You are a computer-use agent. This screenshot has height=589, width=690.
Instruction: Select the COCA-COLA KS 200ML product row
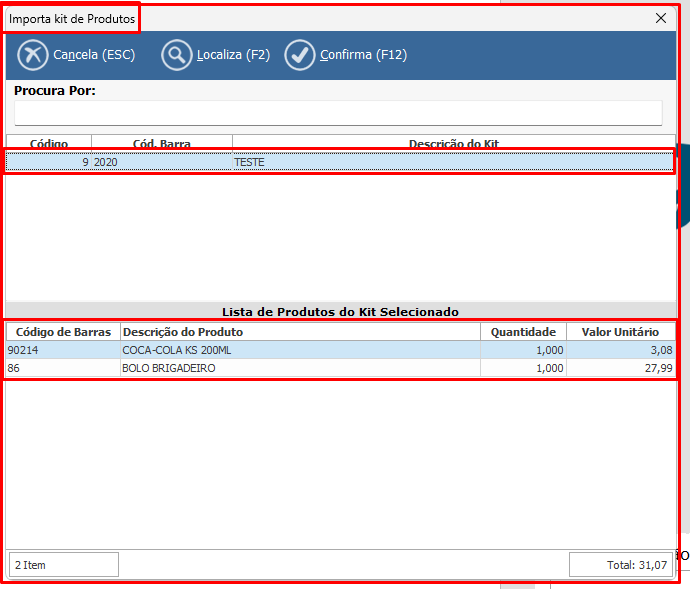pyautogui.click(x=300, y=350)
